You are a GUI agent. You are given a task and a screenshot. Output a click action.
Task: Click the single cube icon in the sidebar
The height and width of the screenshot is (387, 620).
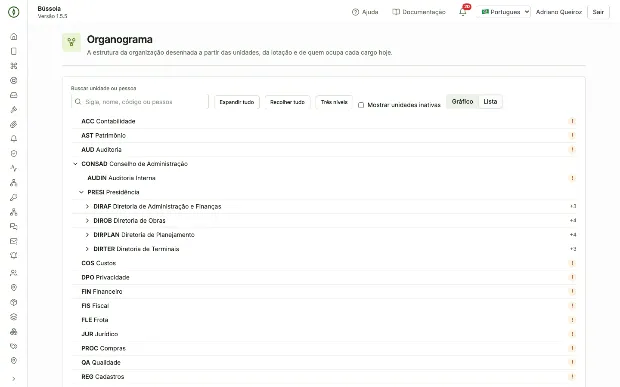13,302
